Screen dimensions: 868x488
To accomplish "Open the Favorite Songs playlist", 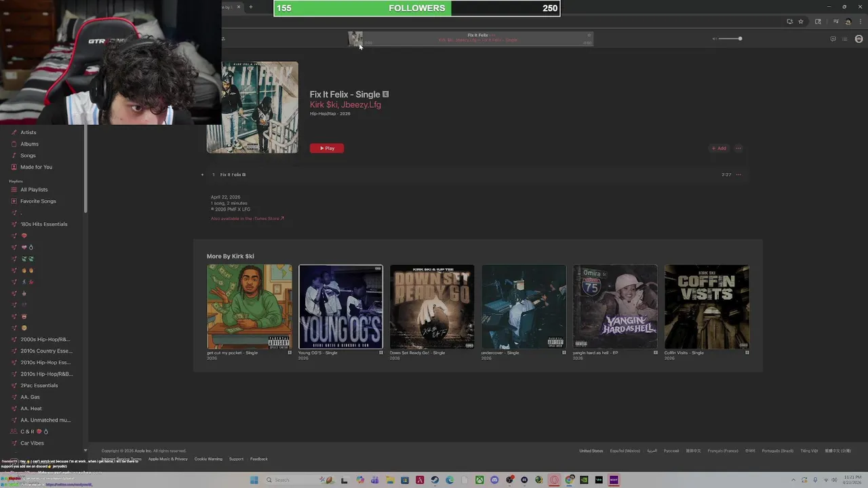I will 38,201.
